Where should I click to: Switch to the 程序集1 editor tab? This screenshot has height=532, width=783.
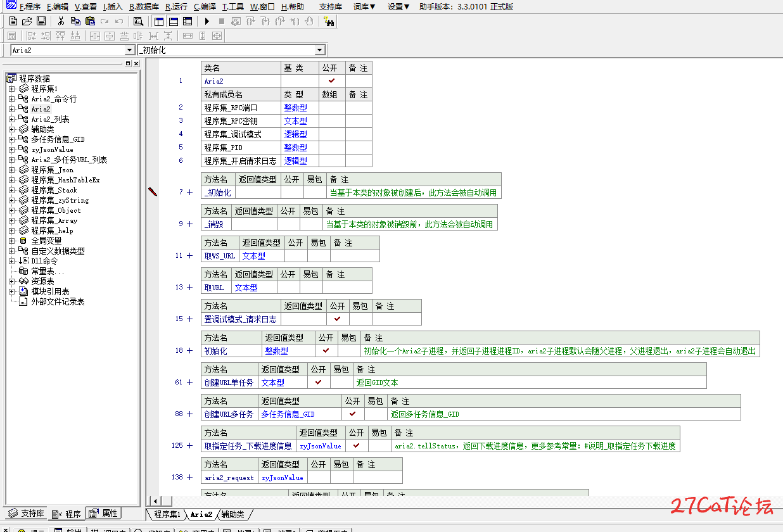(x=167, y=514)
